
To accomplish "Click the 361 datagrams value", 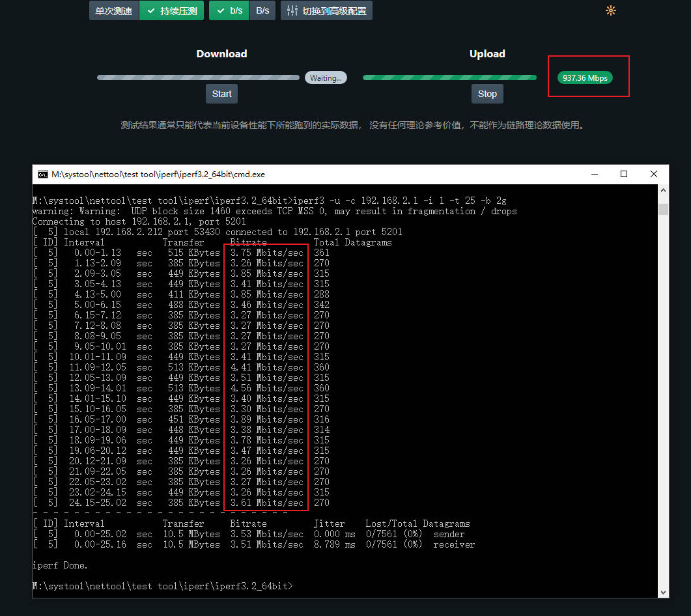I will (x=322, y=253).
